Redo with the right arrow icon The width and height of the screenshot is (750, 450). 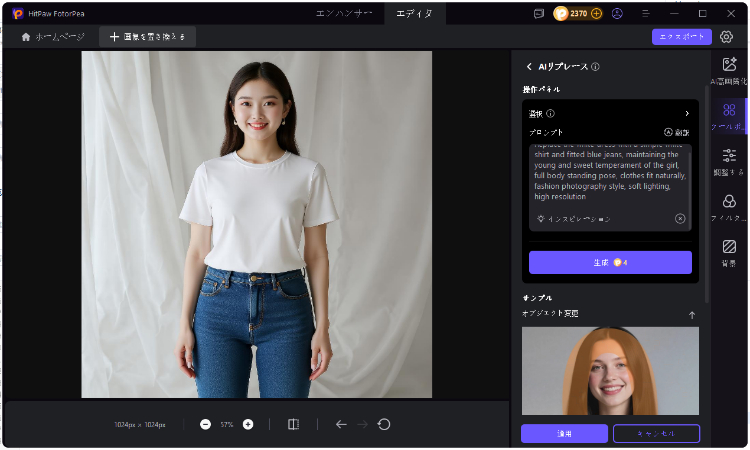click(x=363, y=424)
